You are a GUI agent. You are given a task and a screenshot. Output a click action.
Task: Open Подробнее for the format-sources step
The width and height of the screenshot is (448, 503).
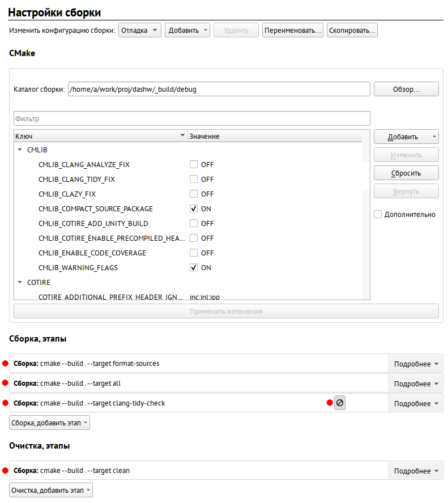pyautogui.click(x=416, y=364)
